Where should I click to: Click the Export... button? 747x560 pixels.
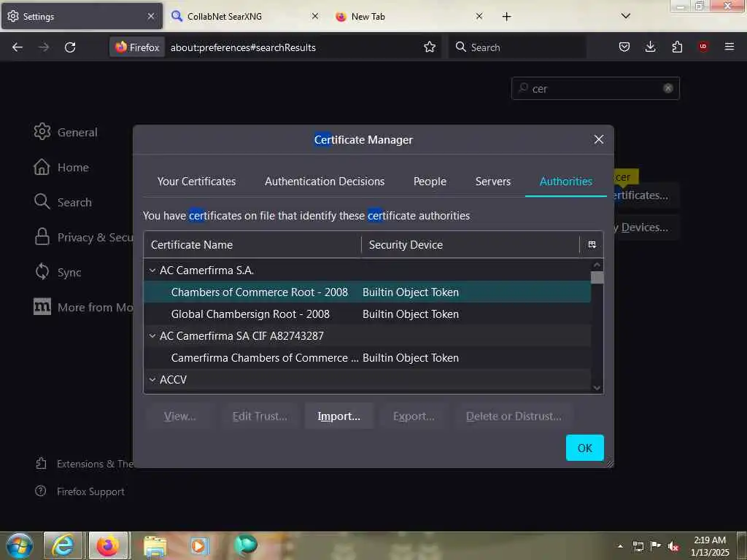tap(414, 416)
